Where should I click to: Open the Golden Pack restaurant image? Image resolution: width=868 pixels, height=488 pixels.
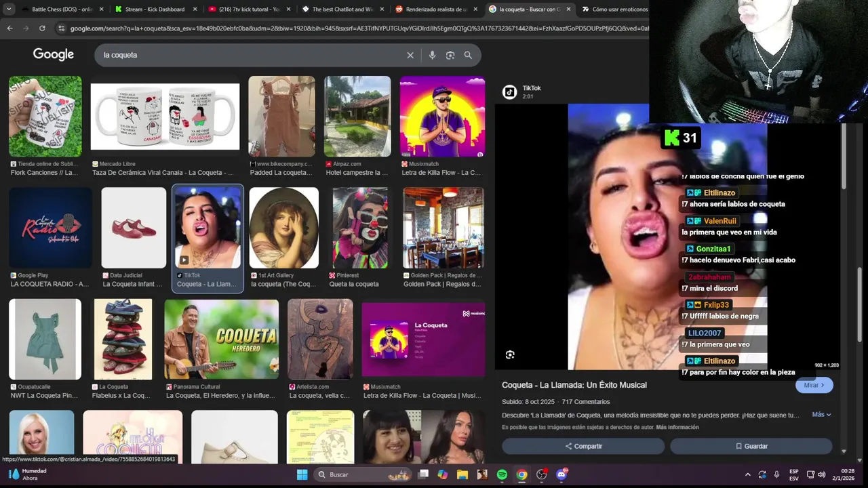point(443,228)
